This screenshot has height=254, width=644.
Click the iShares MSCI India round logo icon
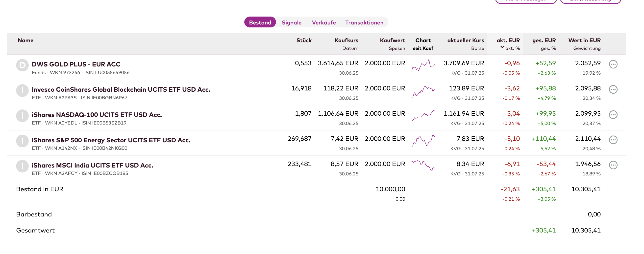click(22, 166)
